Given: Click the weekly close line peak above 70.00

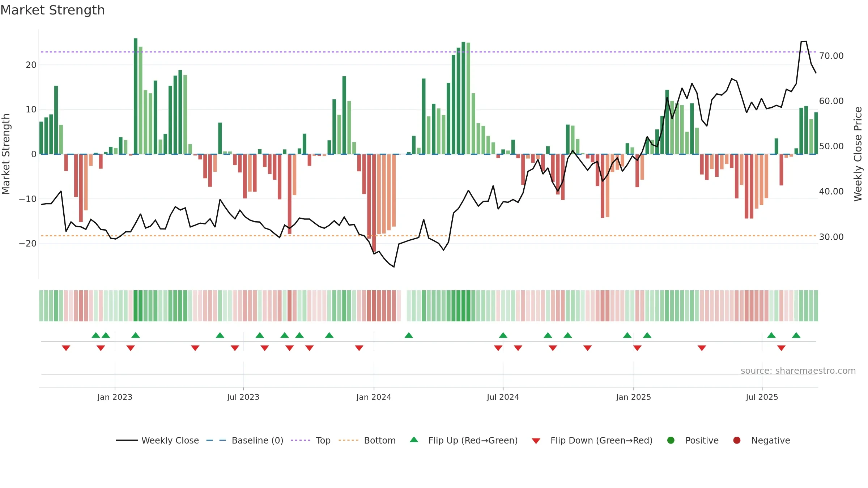Looking at the screenshot, I should (804, 42).
